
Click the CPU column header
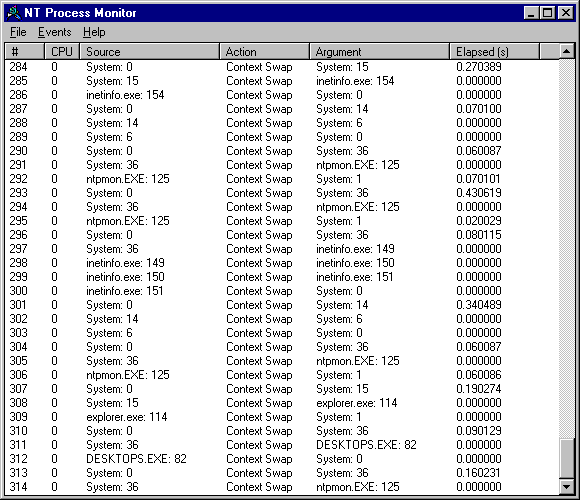[x=62, y=51]
